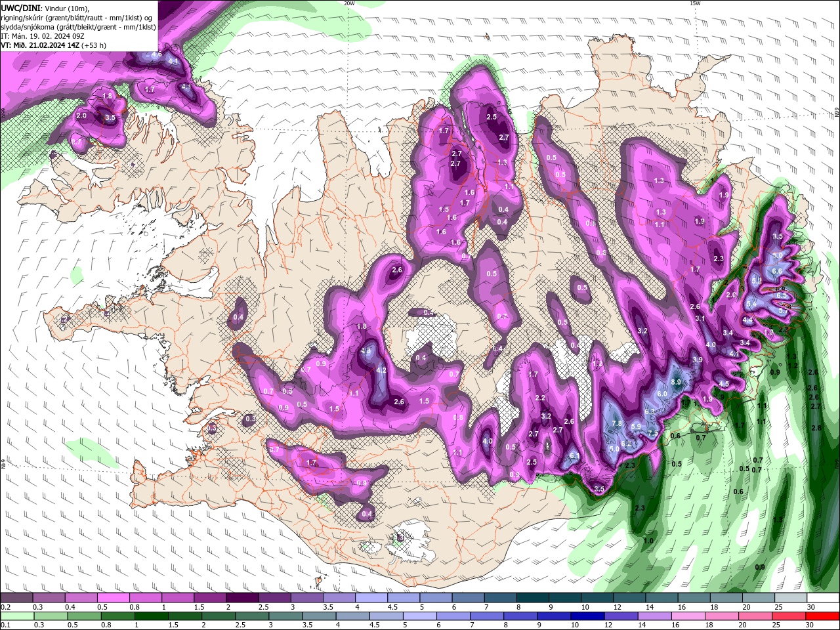
Task: Click the 3.1 snowfall value
Action: click(x=700, y=319)
